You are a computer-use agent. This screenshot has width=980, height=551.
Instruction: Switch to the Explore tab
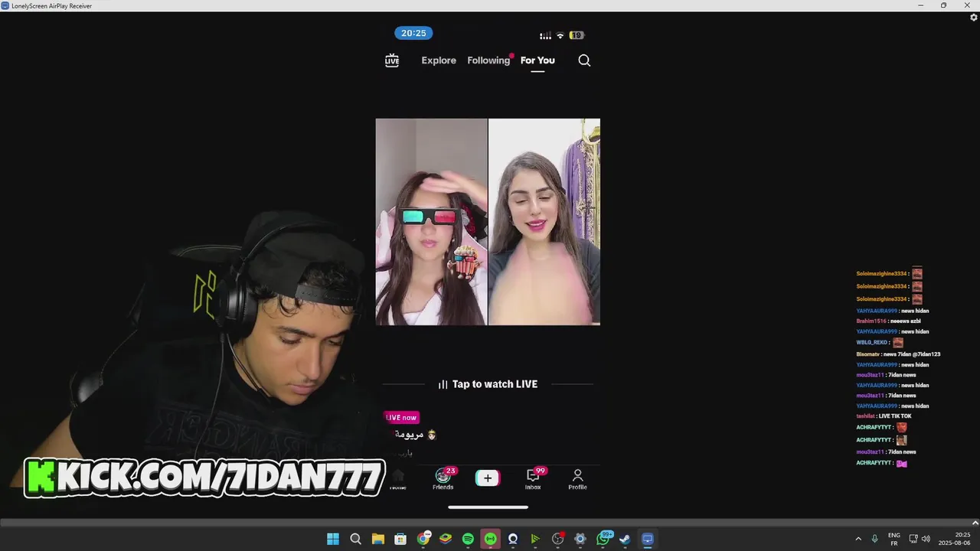coord(439,60)
